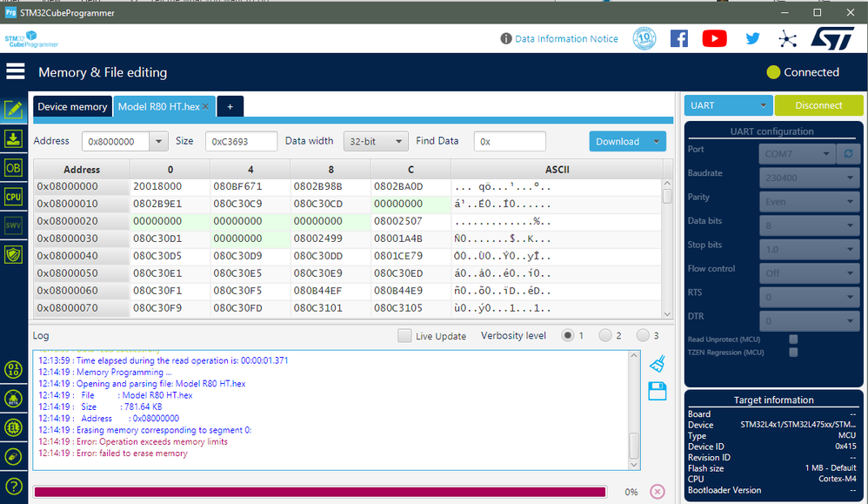This screenshot has height=504, width=868.
Task: Close the Model R80 HT.hex tab
Action: point(205,106)
